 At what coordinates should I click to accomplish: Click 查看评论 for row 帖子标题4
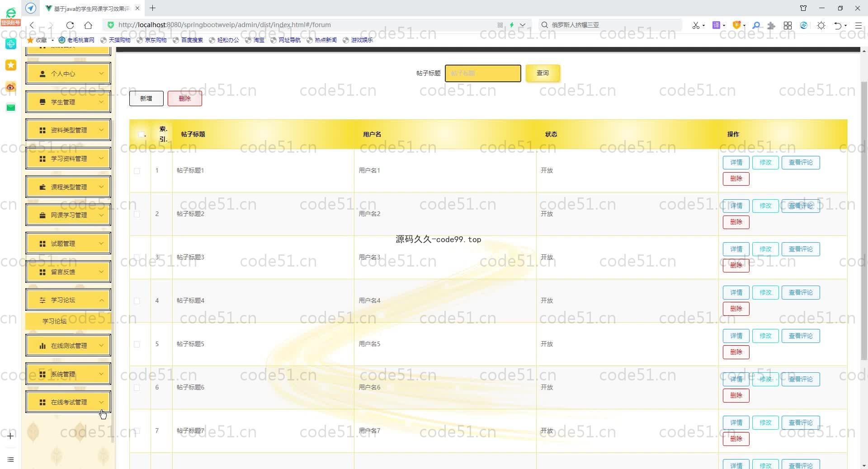(x=801, y=293)
